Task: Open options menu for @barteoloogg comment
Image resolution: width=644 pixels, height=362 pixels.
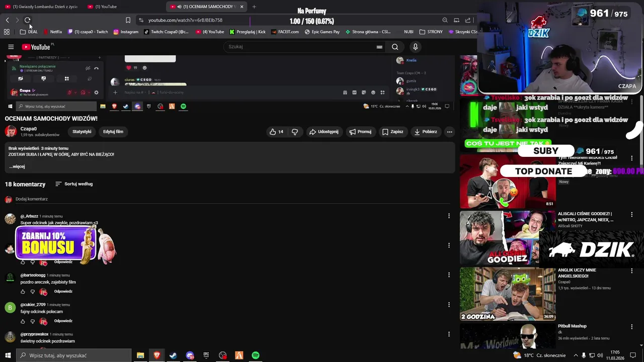Action: (449, 275)
